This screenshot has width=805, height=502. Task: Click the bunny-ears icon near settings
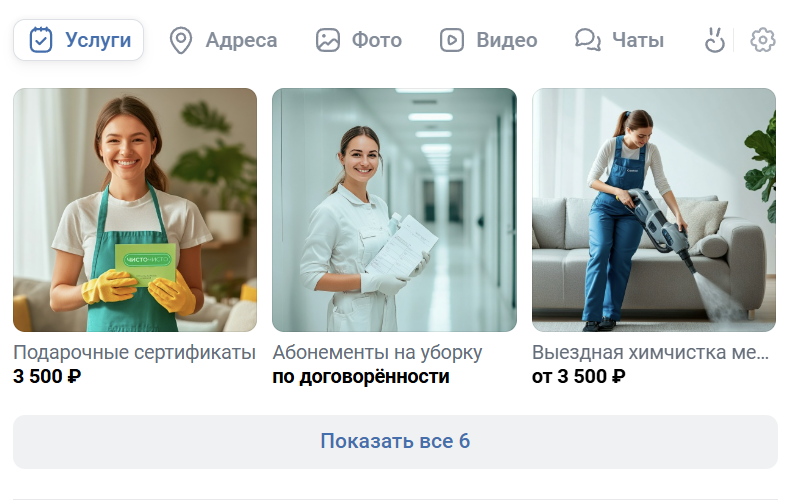[x=715, y=40]
